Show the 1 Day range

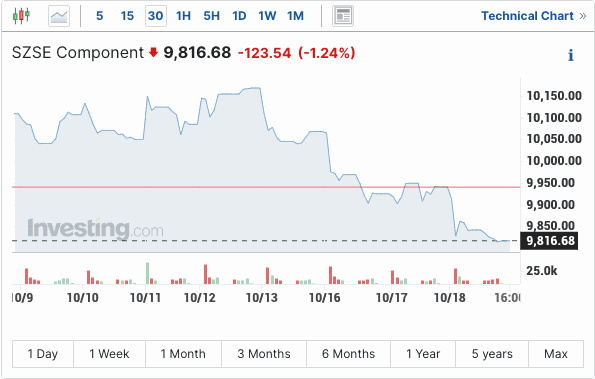(43, 354)
